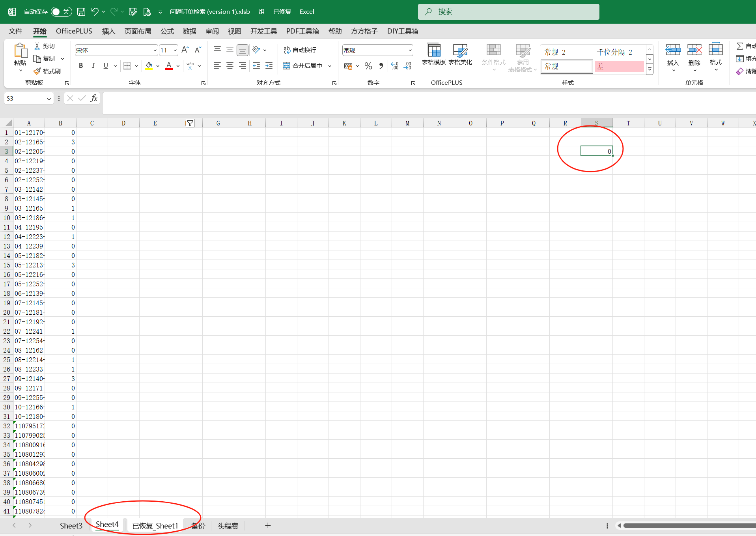The height and width of the screenshot is (536, 756).
Task: Open the font name dropdown (宋体)
Action: tap(155, 50)
